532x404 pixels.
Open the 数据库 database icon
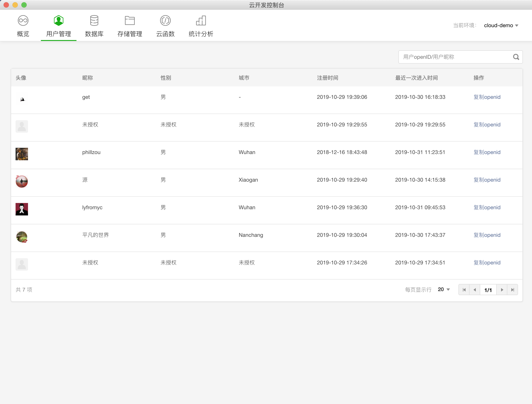click(x=94, y=21)
